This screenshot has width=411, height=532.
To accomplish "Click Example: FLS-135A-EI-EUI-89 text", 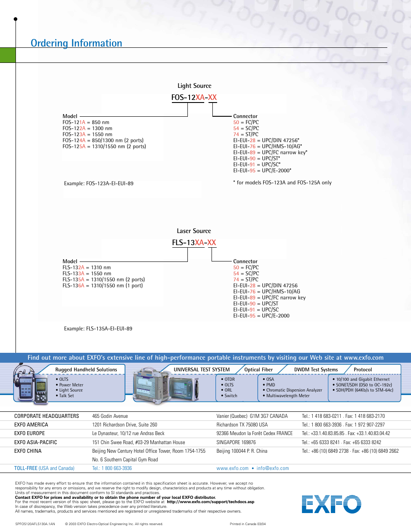I will point(98,329).
